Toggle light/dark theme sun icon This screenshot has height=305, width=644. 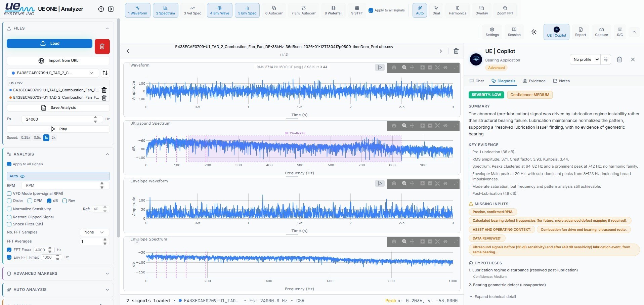coord(534,32)
